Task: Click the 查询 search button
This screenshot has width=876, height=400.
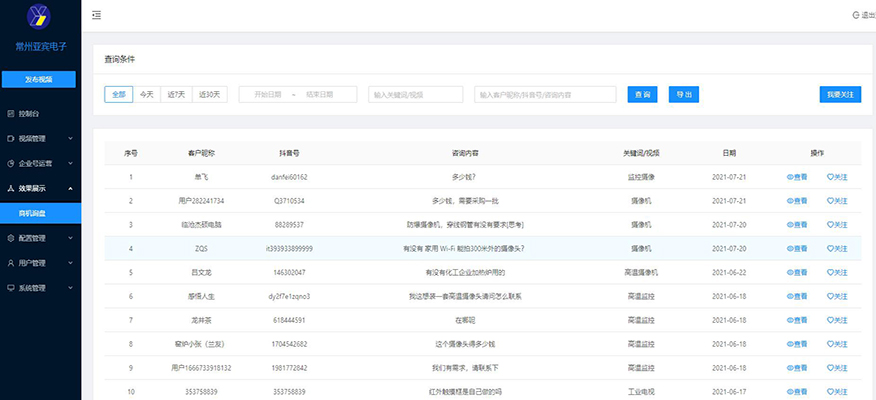Action: pyautogui.click(x=641, y=94)
